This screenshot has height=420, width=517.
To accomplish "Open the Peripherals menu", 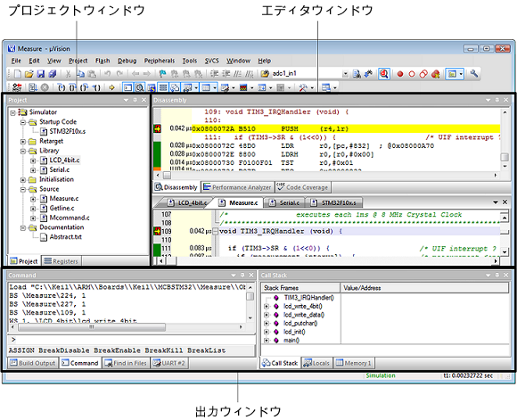I will click(160, 61).
